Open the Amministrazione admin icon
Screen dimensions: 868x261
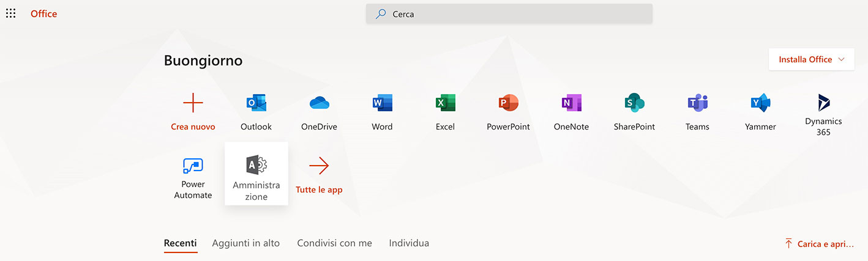[x=256, y=165]
